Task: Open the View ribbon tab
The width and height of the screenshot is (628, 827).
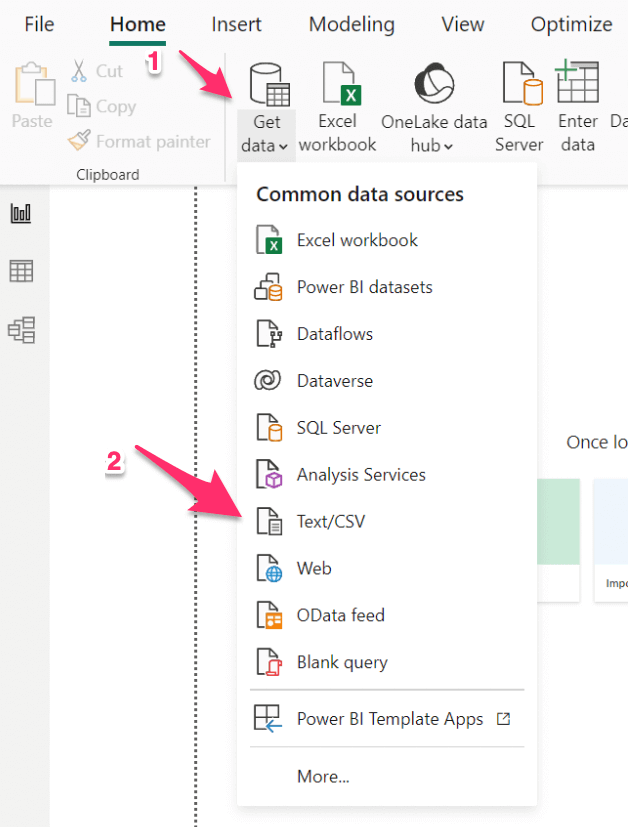Action: pyautogui.click(x=462, y=24)
